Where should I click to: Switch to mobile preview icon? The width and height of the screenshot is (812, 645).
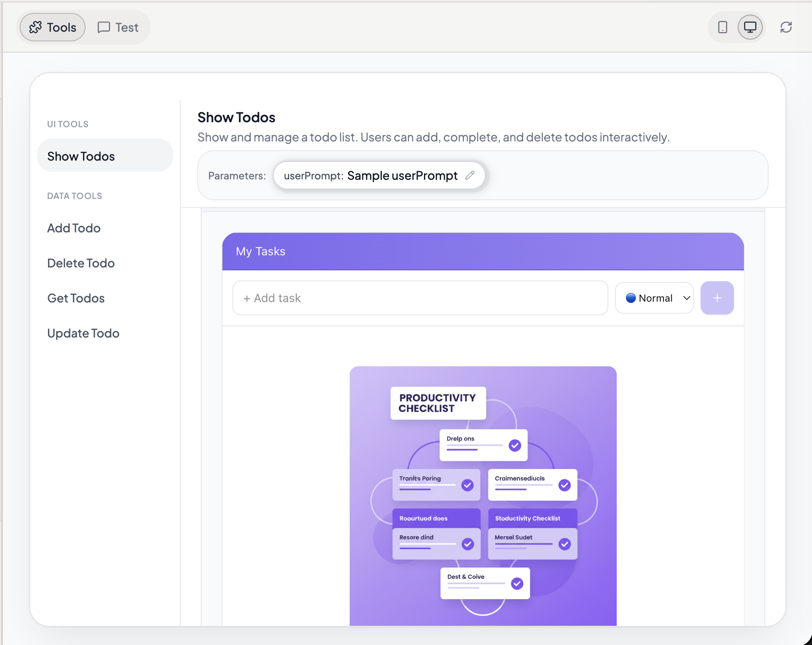tap(722, 28)
